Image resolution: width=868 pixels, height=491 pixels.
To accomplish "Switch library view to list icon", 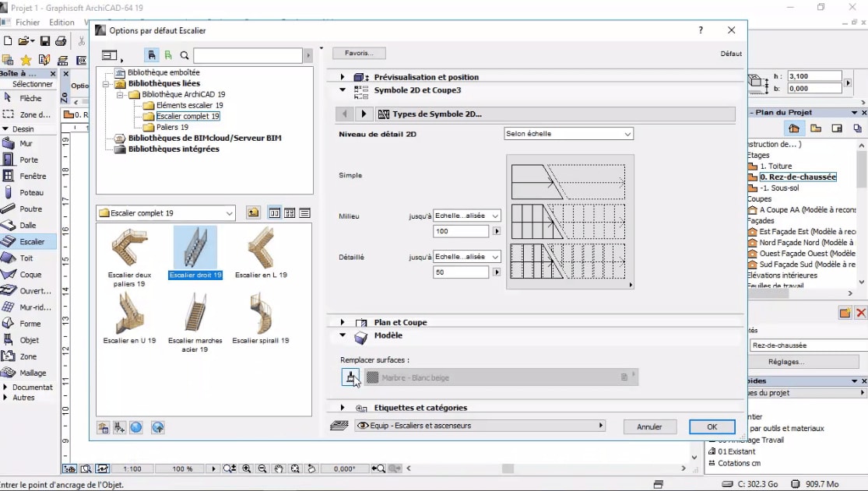I will click(304, 213).
